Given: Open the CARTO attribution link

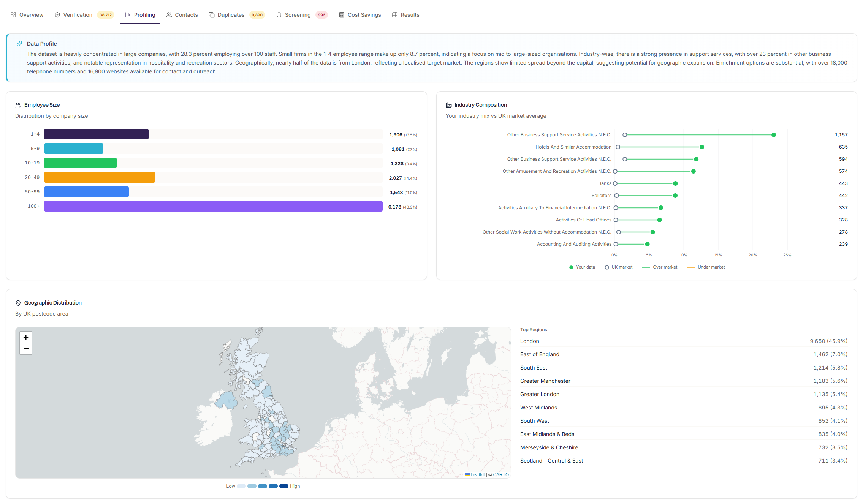Looking at the screenshot, I should tap(500, 474).
